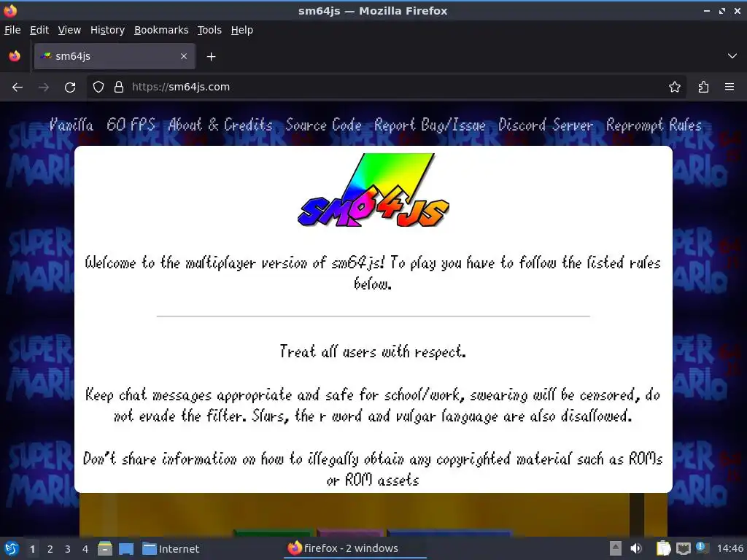Close the sm64js tab

[x=184, y=56]
